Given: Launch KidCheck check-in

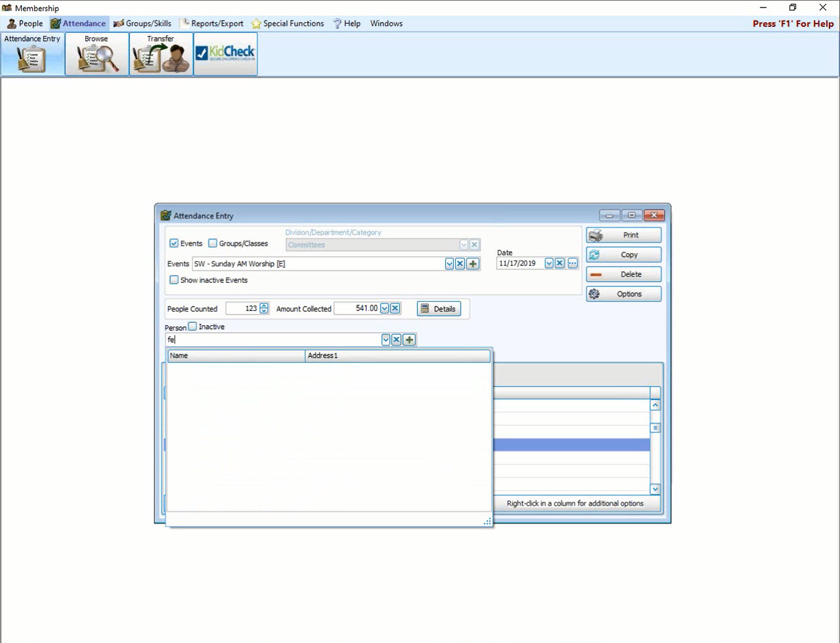Looking at the screenshot, I should click(x=225, y=55).
